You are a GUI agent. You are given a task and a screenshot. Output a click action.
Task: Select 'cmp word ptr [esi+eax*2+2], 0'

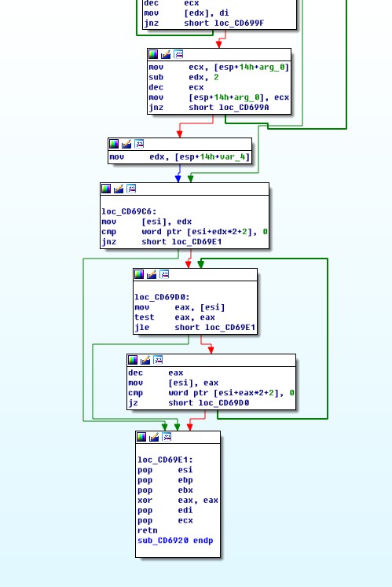[x=211, y=393]
